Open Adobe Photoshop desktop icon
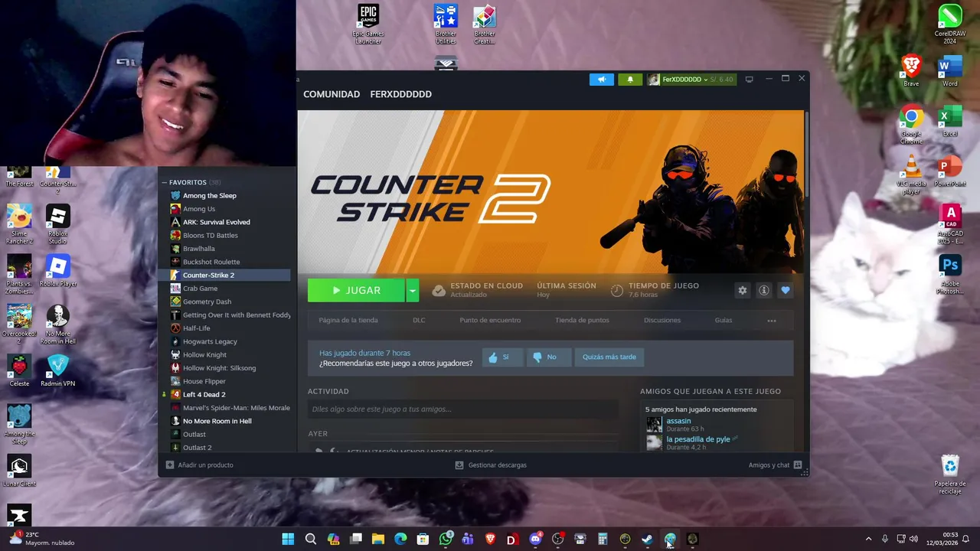The image size is (980, 551). click(949, 274)
